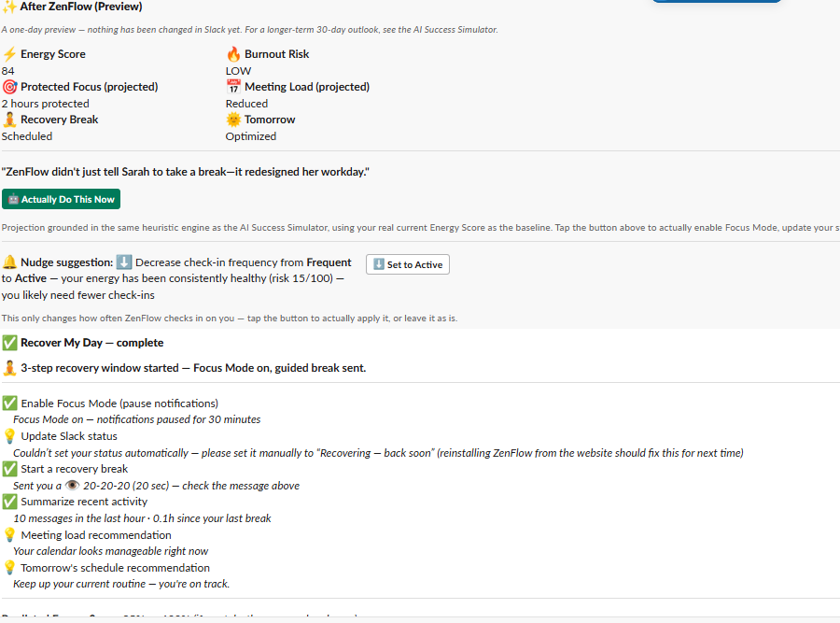Click the 'Couldn't set your status automatically' note
This screenshot has height=623, width=840.
(378, 452)
